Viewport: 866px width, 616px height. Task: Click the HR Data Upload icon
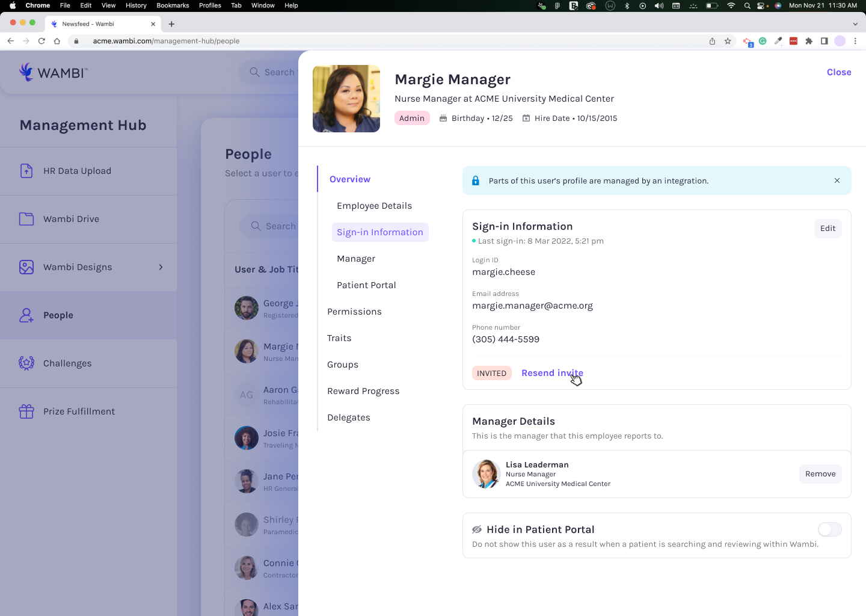(26, 171)
